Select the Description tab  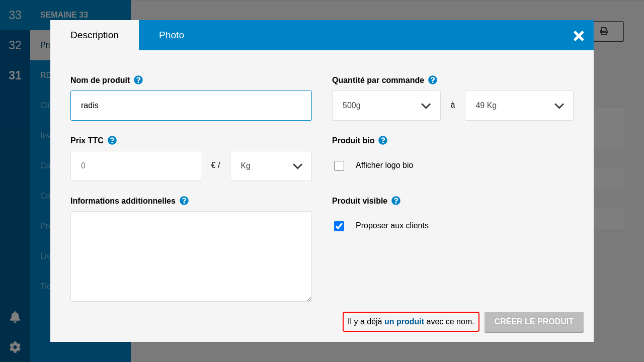(95, 35)
